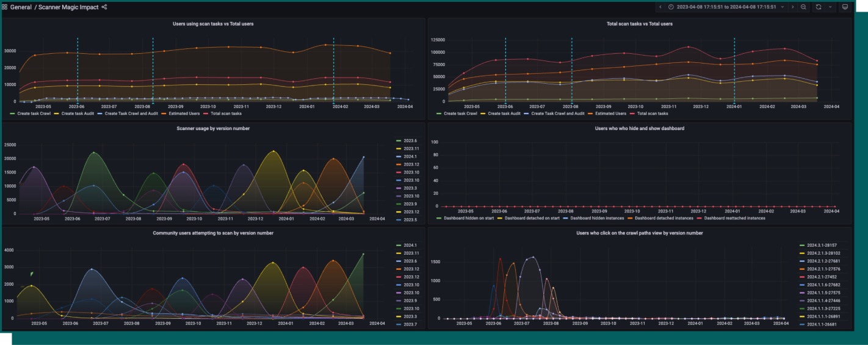The width and height of the screenshot is (868, 345).
Task: Open 'Scanner usage by version number' panel menu
Action: (x=212, y=128)
